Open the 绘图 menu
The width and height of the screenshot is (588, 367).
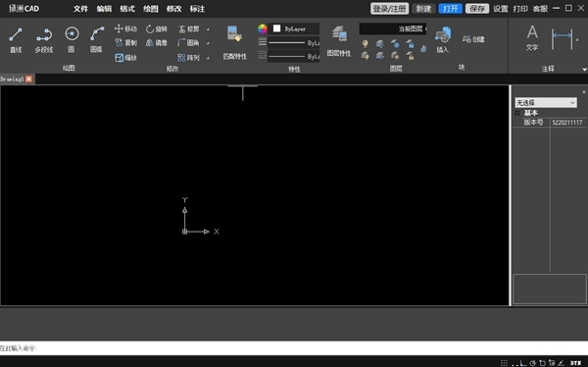click(x=150, y=9)
